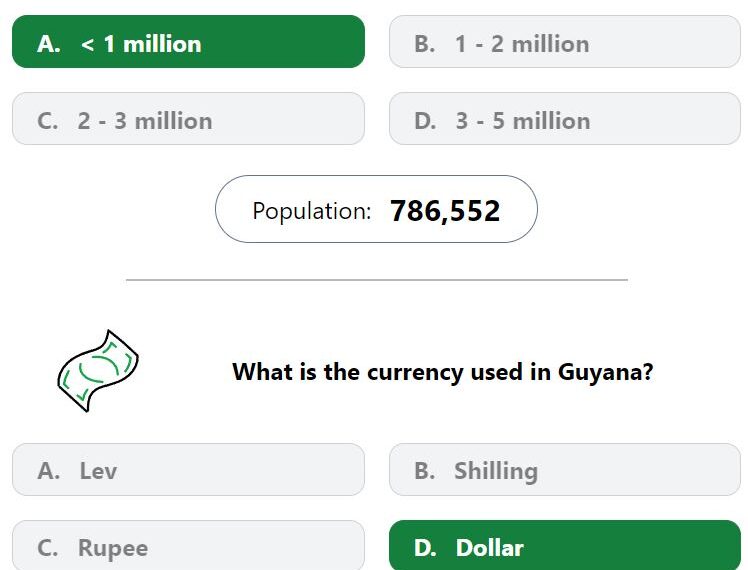Click the population figure 786,552
This screenshot has width=748, height=570.
445,210
